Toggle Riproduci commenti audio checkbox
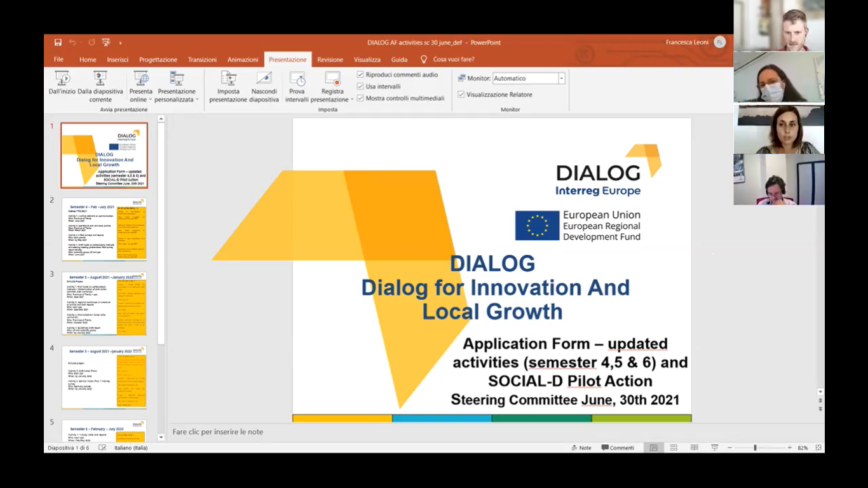The image size is (868, 488). 360,74
